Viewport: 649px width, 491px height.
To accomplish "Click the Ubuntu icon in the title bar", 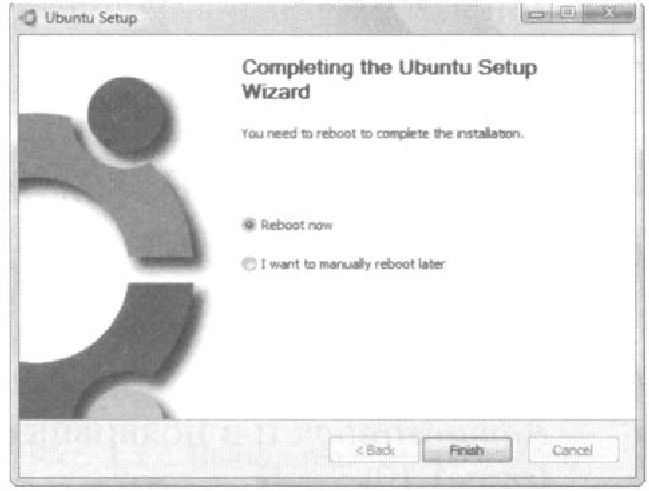I will (29, 18).
